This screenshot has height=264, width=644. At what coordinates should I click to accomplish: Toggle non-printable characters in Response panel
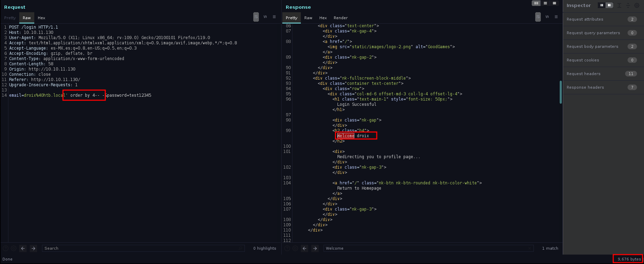pos(547,17)
